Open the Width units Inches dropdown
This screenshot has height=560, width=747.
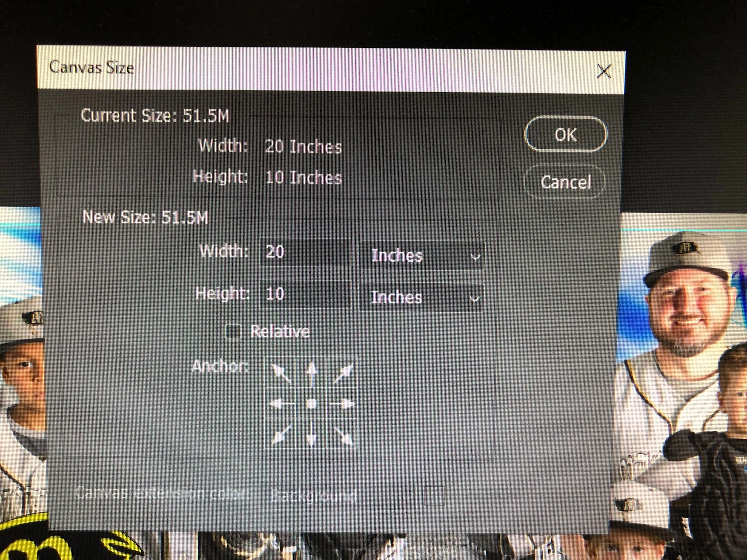[x=422, y=256]
